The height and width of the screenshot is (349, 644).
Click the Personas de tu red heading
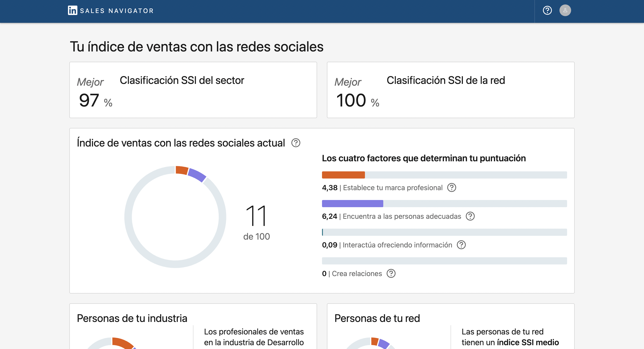click(x=377, y=319)
